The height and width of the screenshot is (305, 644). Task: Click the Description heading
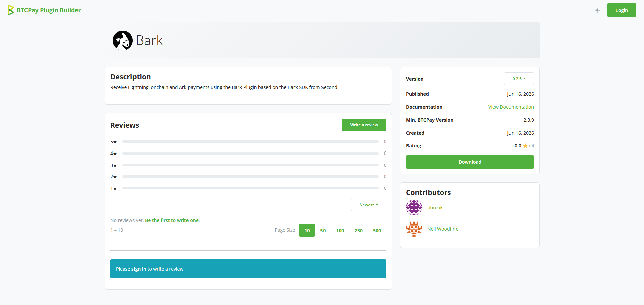pos(130,77)
